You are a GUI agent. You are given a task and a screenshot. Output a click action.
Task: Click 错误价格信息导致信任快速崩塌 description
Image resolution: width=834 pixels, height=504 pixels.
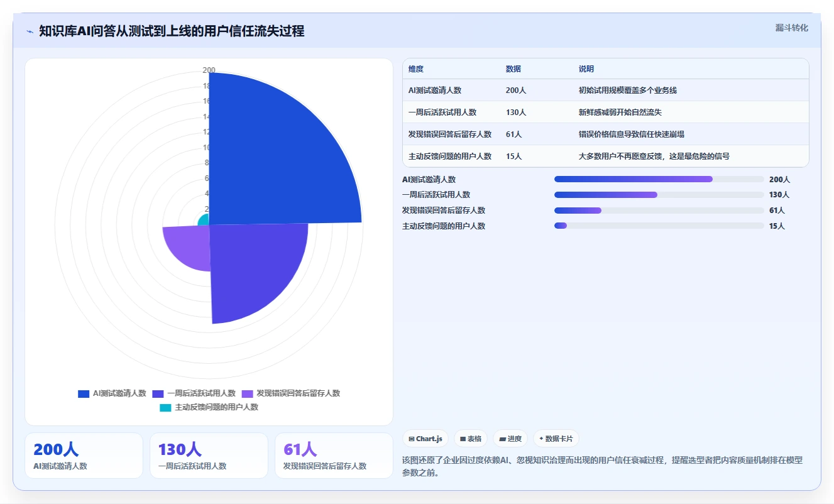[632, 134]
